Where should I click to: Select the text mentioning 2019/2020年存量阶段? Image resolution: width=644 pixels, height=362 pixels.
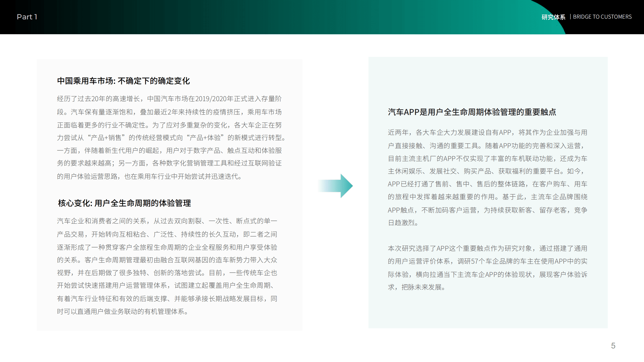pyautogui.click(x=215, y=99)
